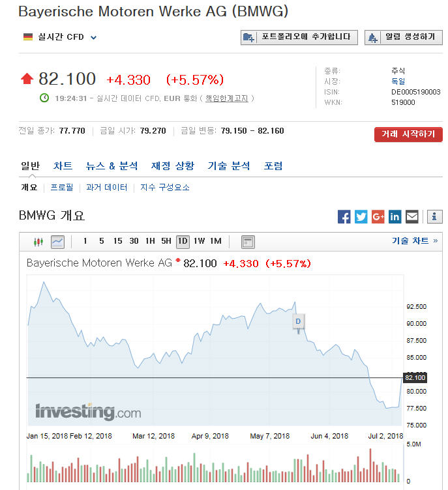Open the 재정 상황 tab
The width and height of the screenshot is (448, 490).
tap(173, 166)
